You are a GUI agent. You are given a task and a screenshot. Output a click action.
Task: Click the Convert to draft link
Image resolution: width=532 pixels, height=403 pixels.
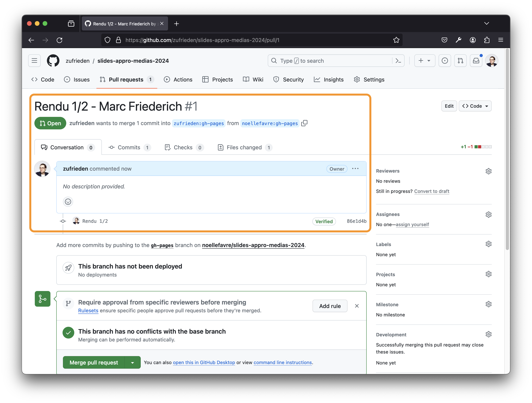pos(432,191)
